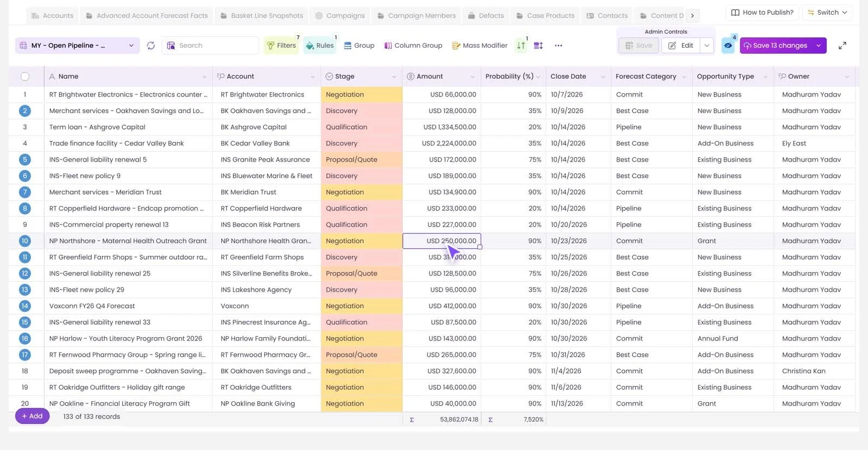The width and height of the screenshot is (868, 450).
Task: Switch to the Accounts tab
Action: [53, 16]
